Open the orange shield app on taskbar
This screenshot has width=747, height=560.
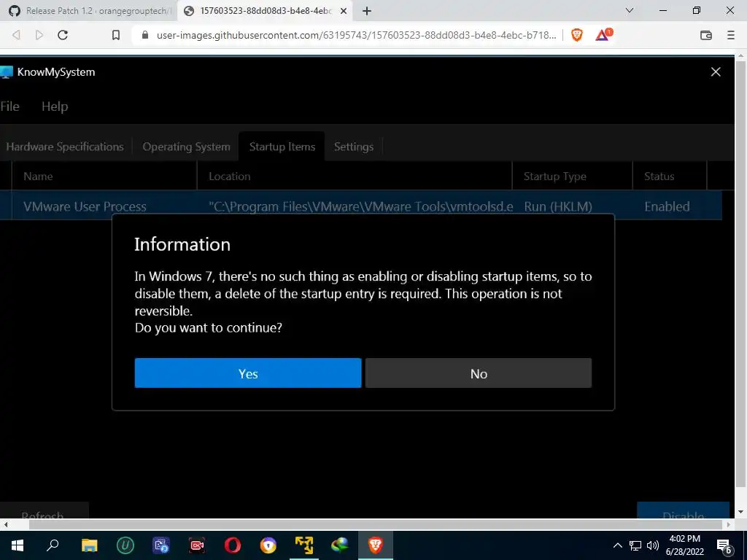point(268,545)
